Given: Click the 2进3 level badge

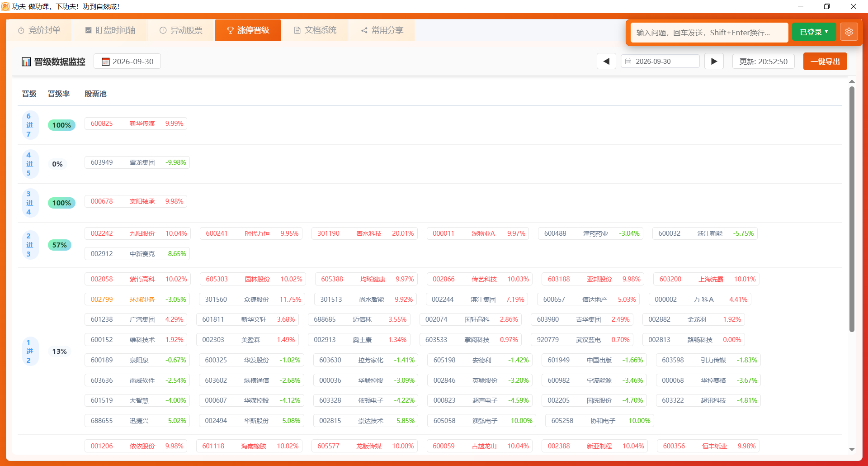Looking at the screenshot, I should click(x=30, y=245).
